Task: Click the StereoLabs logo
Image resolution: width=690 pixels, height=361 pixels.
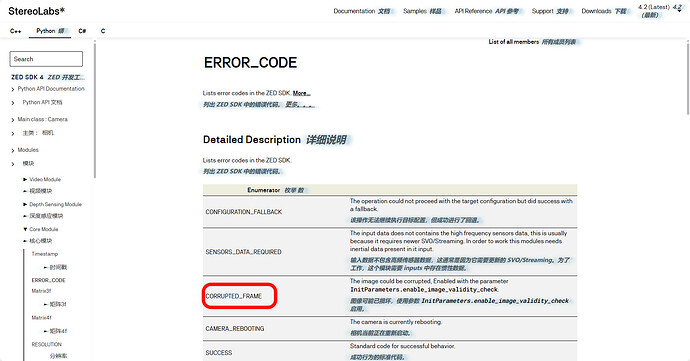Action: (x=37, y=11)
